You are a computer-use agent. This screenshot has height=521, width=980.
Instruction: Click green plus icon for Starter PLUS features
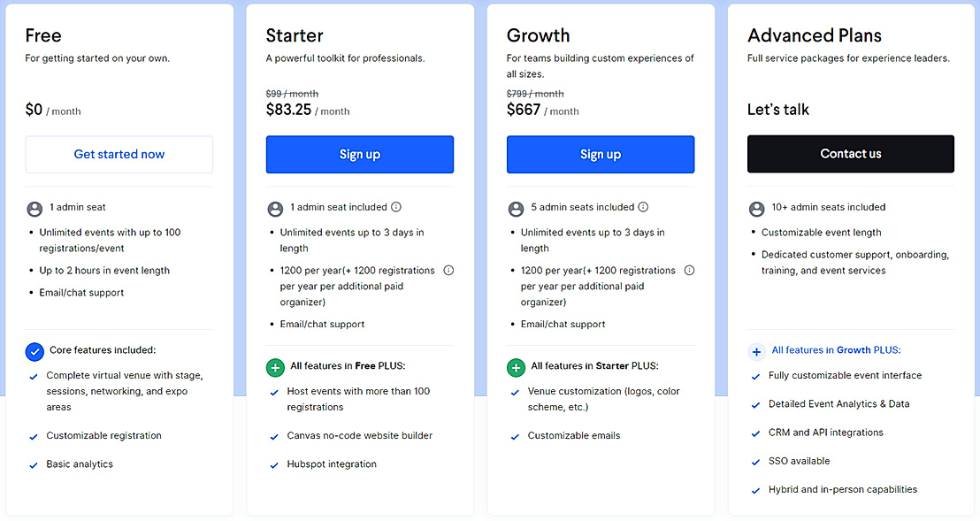(516, 367)
